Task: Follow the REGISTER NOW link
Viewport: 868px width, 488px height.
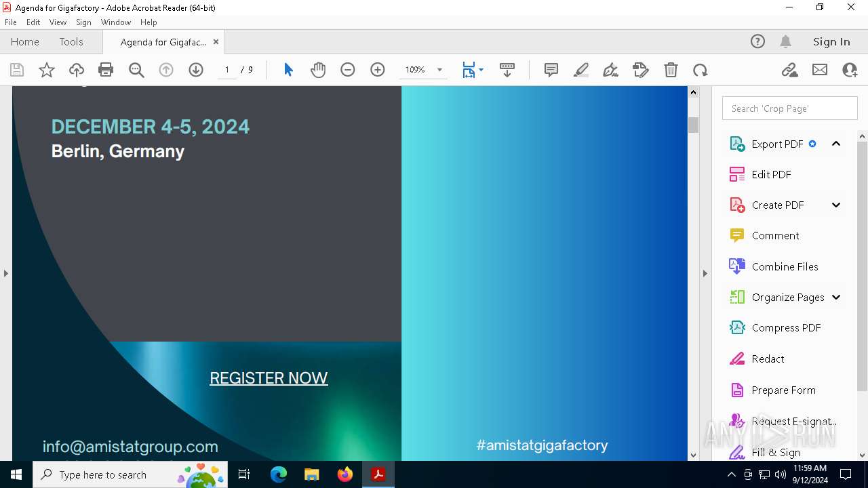Action: pos(269,378)
